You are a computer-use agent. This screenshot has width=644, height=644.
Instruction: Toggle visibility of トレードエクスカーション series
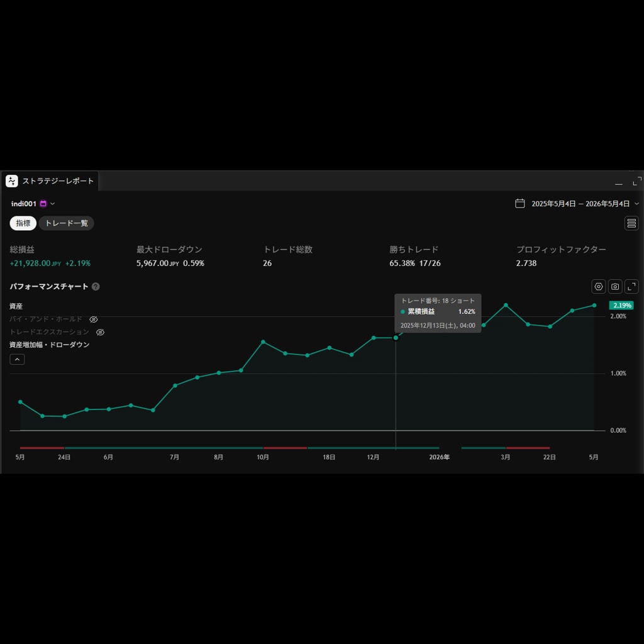point(100,332)
